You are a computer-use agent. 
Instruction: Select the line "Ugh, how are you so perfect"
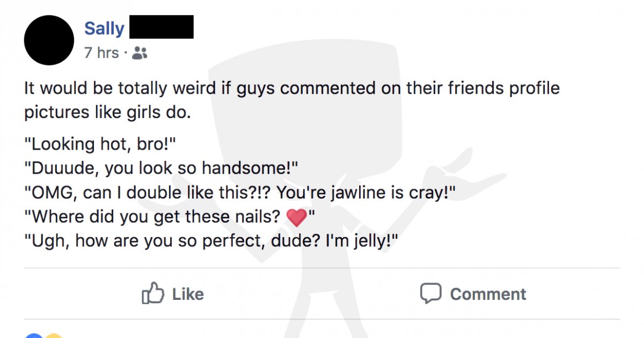(212, 242)
